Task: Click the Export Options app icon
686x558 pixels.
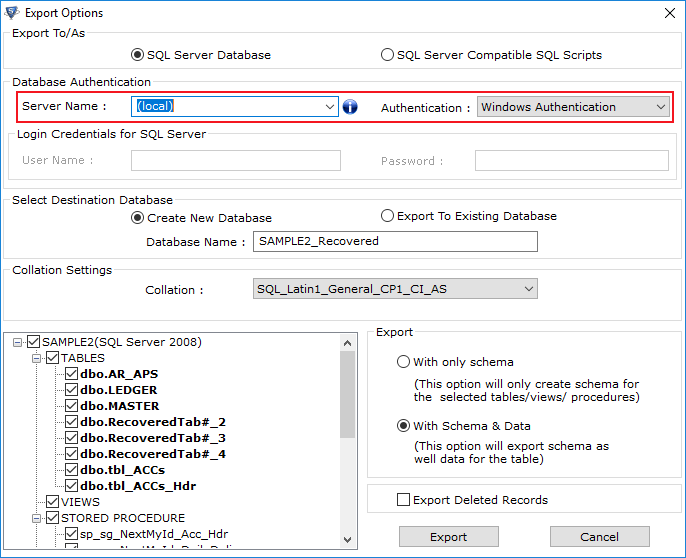Action: [x=12, y=13]
